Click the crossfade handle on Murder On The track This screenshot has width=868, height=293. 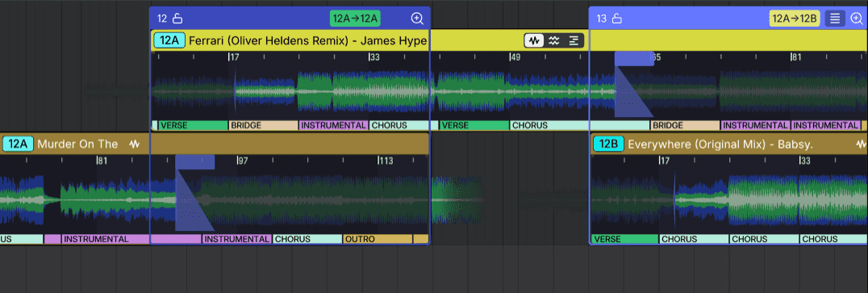click(195, 161)
